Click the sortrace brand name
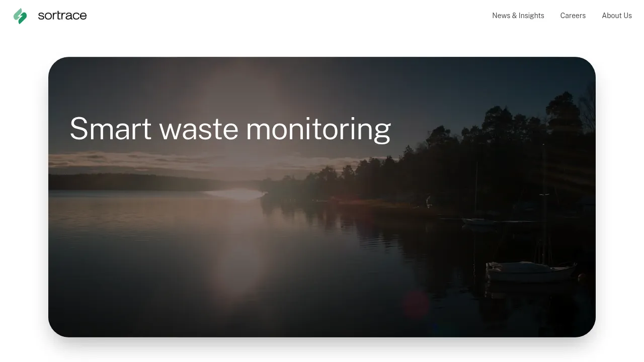The height and width of the screenshot is (362, 644). click(x=62, y=16)
